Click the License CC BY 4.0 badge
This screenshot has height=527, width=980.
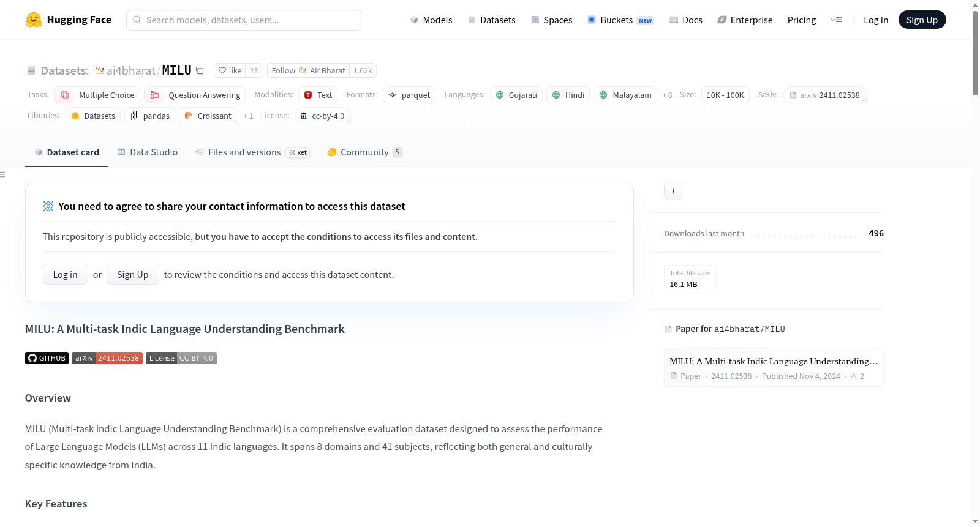181,358
